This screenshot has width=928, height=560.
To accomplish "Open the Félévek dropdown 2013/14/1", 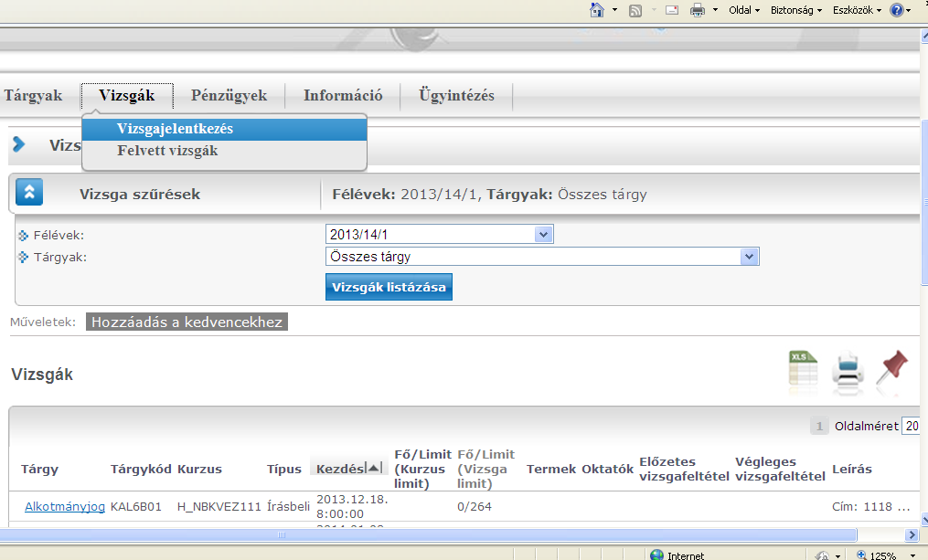I will [439, 234].
